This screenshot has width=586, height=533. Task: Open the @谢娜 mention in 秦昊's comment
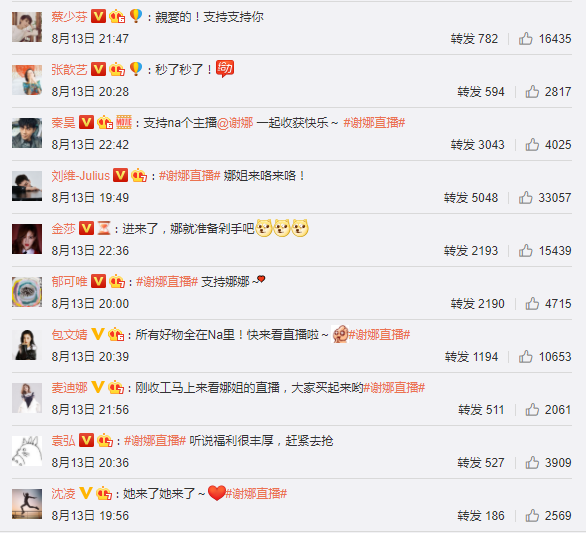point(235,123)
